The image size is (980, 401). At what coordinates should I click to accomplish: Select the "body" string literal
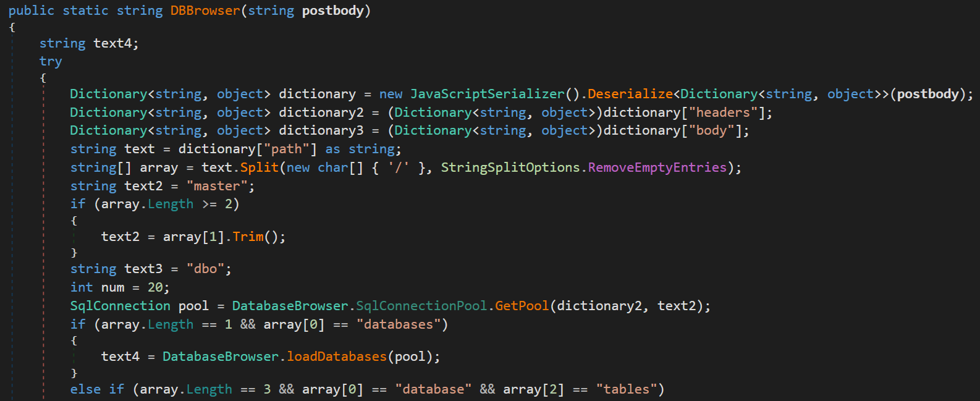click(712, 130)
